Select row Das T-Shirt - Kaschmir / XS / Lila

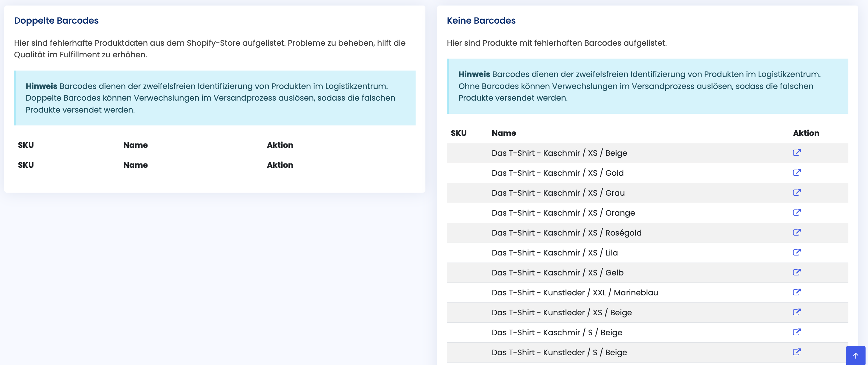coord(554,253)
